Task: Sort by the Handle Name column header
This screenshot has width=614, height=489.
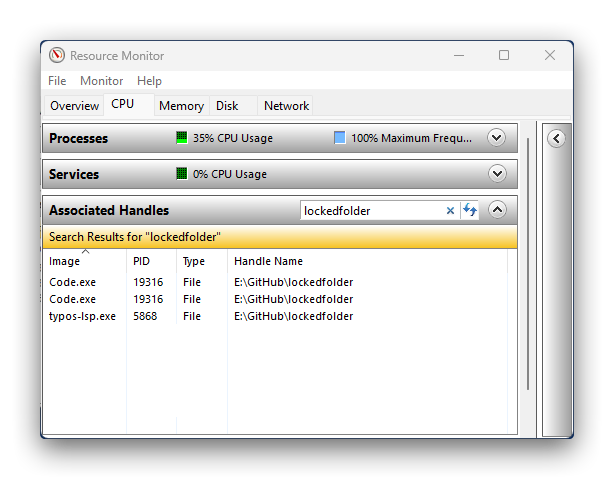Action: point(367,261)
